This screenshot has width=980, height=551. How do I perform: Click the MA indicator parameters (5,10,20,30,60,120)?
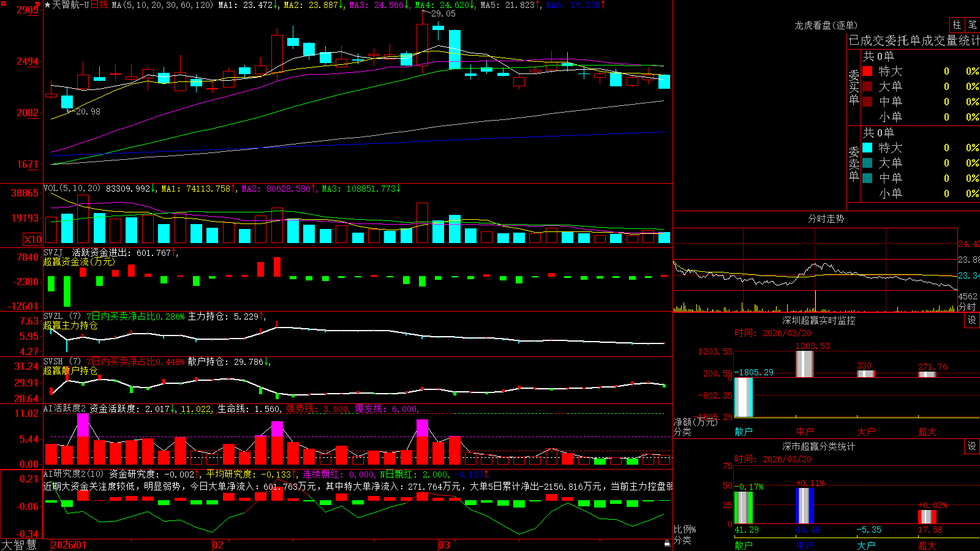(162, 5)
